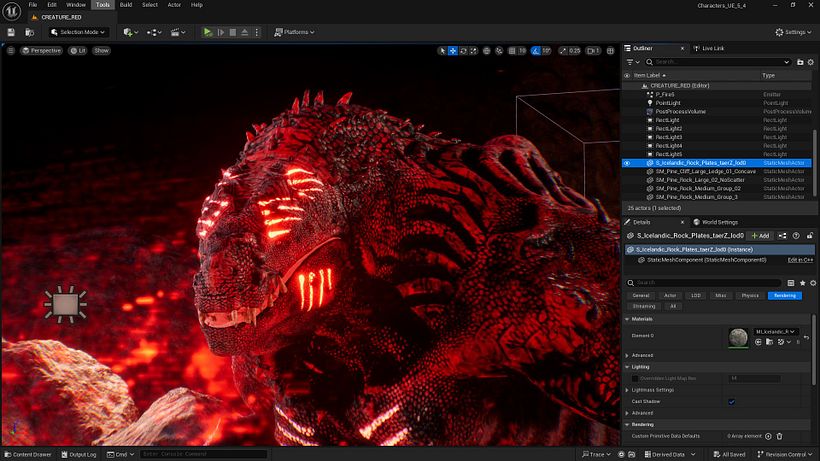Open the Outliner filter options icon

[633, 62]
